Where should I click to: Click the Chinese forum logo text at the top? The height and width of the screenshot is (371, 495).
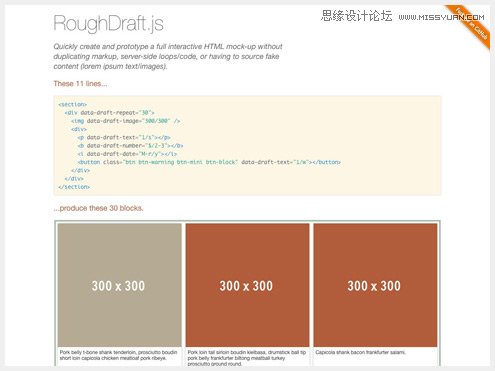pos(356,16)
